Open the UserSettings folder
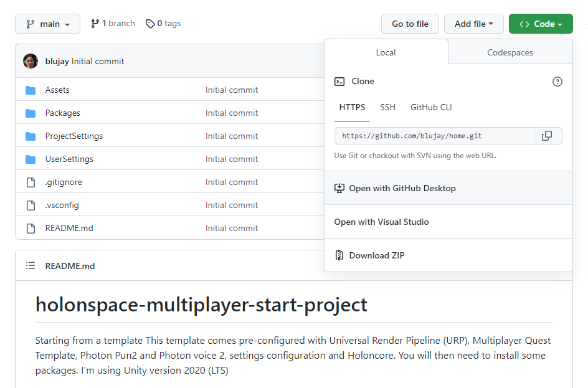The image size is (588, 388). [x=69, y=159]
